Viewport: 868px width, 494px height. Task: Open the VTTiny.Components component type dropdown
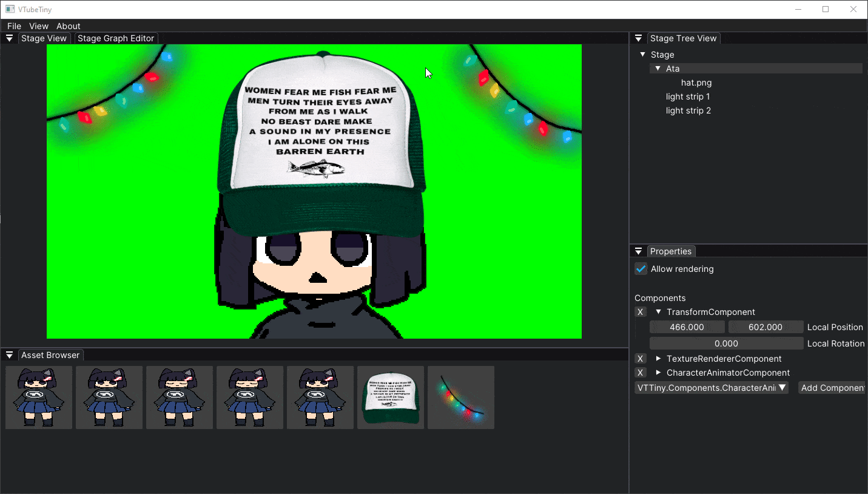coord(712,388)
